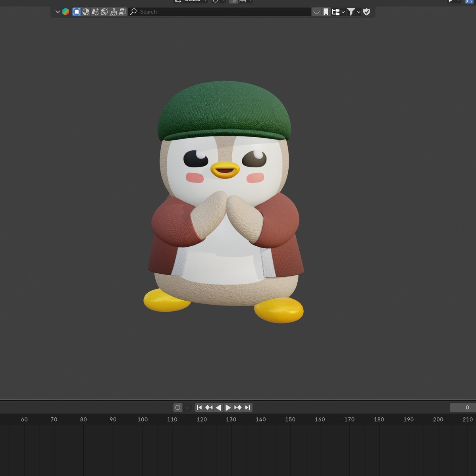Viewport: 476px width, 476px height.
Task: Play the animation forward
Action: click(228, 407)
